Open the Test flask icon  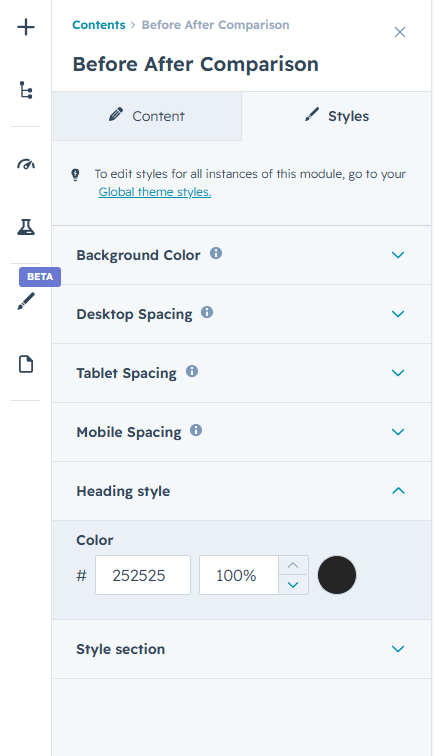pyautogui.click(x=26, y=227)
